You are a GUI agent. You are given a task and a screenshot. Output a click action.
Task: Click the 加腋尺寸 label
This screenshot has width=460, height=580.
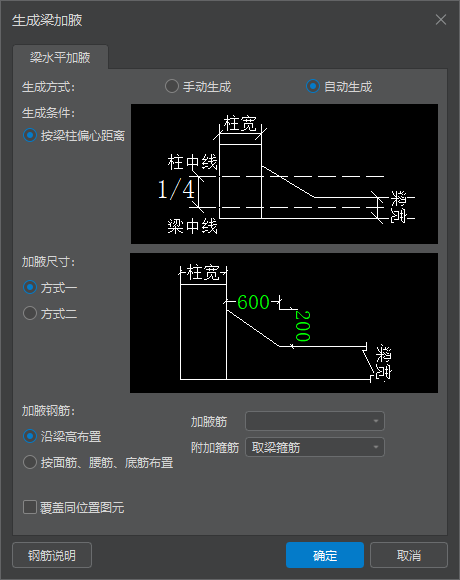click(48, 262)
